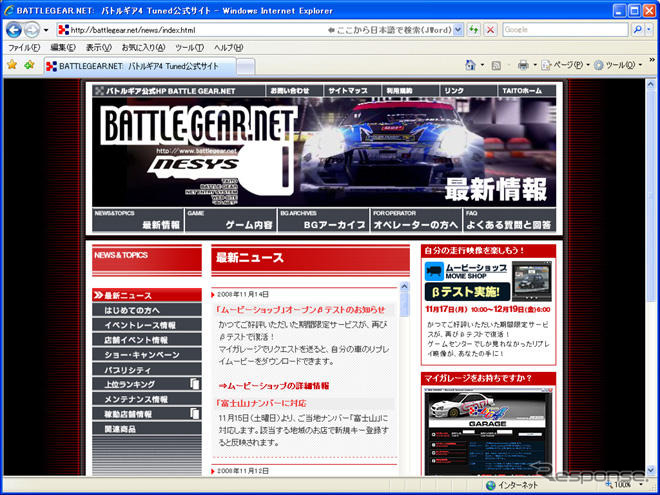Click the Refresh page icon
Image resolution: width=660 pixels, height=495 pixels.
(x=474, y=30)
